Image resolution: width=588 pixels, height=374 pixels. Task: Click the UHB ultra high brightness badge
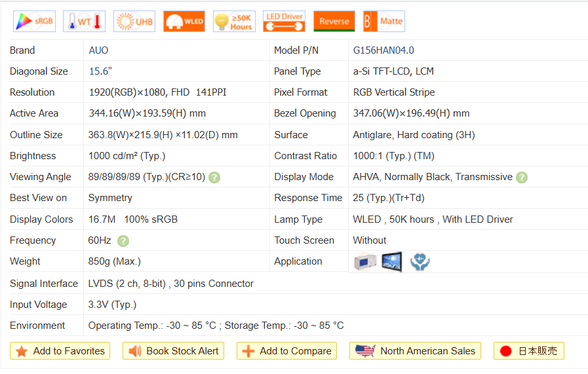(134, 22)
